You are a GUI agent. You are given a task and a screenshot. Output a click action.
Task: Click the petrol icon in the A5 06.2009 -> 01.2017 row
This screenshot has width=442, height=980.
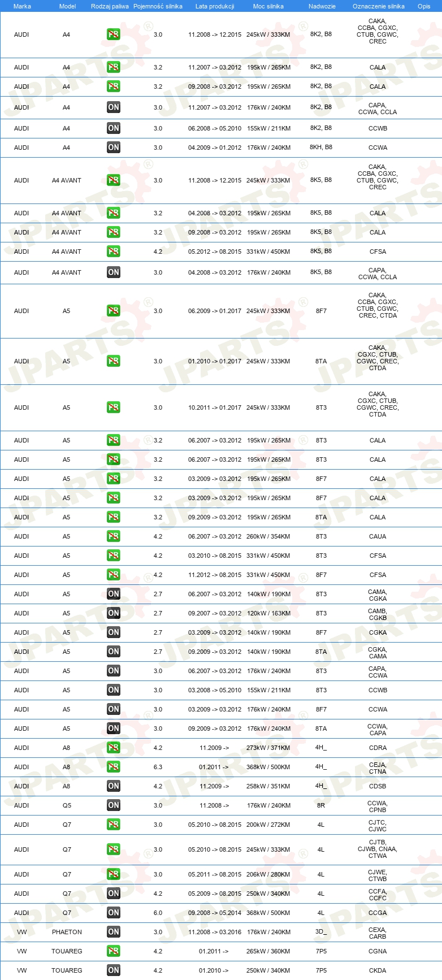click(x=114, y=311)
